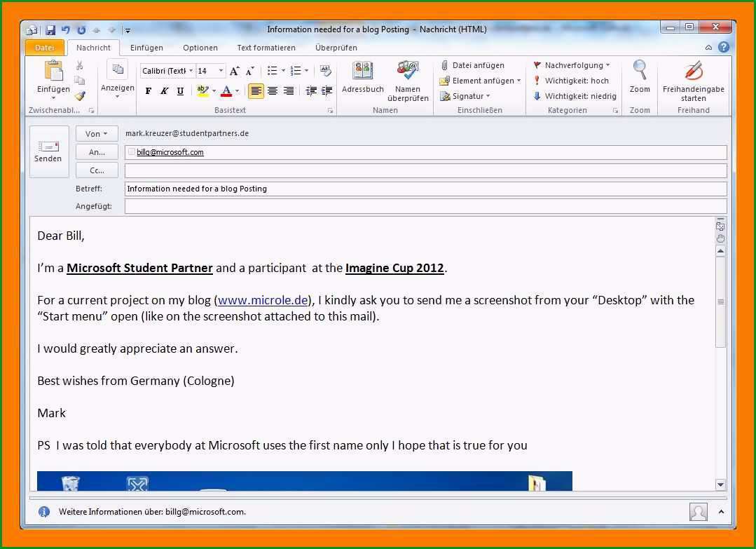The width and height of the screenshot is (756, 549).
Task: Minimize the ribbon with caret icon
Action: 708,47
